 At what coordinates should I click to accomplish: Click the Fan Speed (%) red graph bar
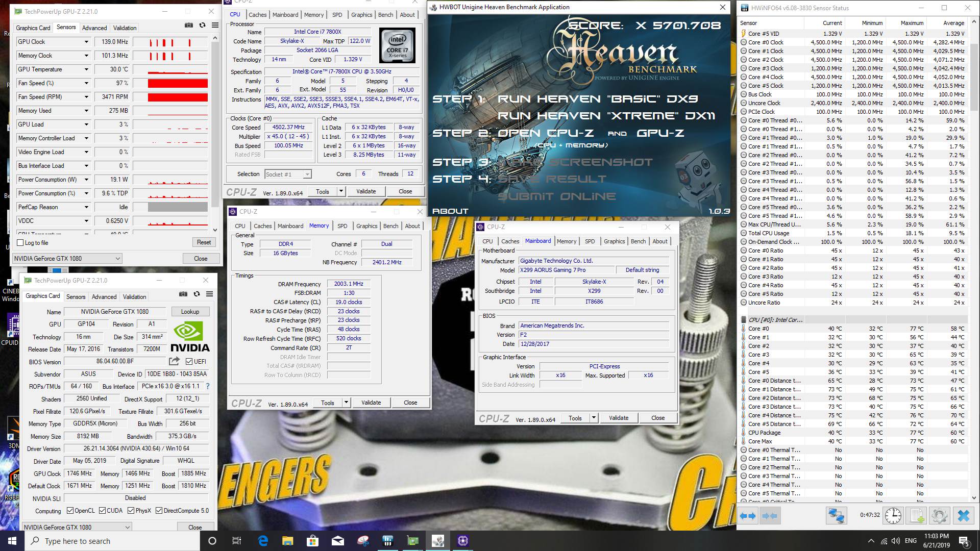178,83
